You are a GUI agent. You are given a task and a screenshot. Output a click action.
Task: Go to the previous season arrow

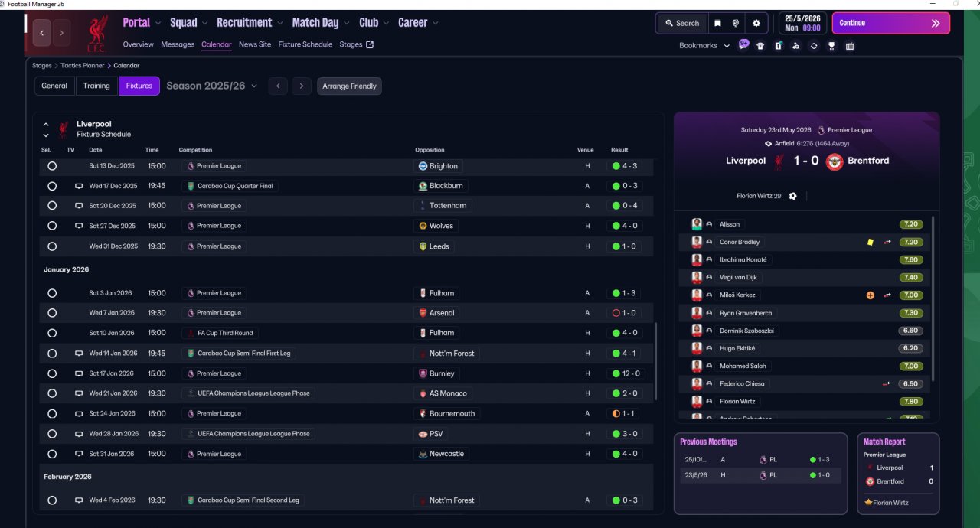click(x=277, y=86)
